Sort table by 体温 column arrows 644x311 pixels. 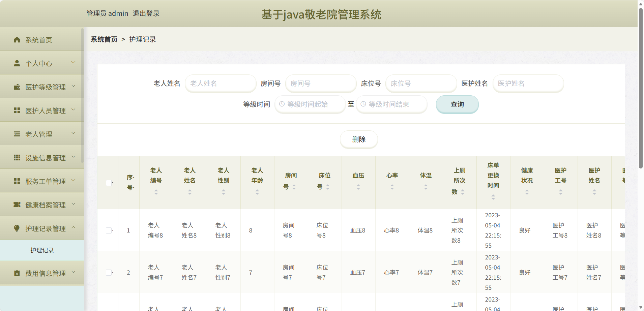point(426,187)
